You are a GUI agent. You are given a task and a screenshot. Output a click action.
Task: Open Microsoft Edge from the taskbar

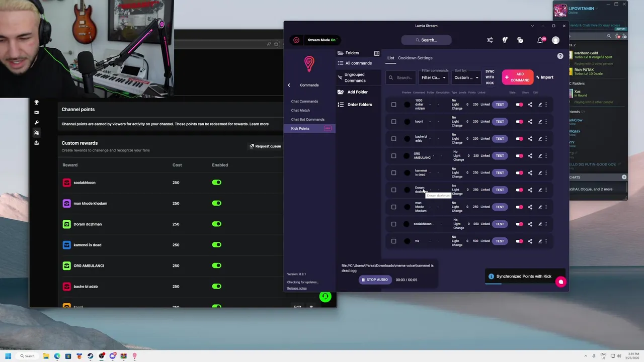(57, 356)
